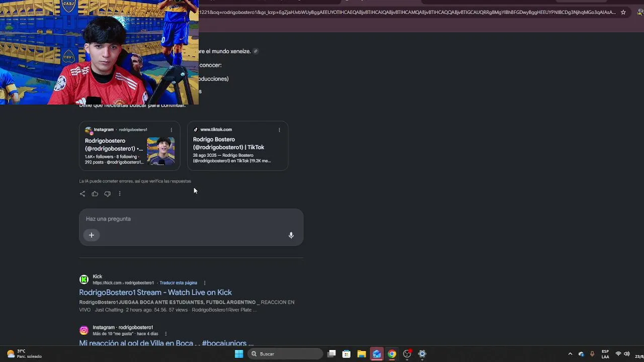Click the taskbar Buscar search box
644x362 pixels.
point(286,354)
